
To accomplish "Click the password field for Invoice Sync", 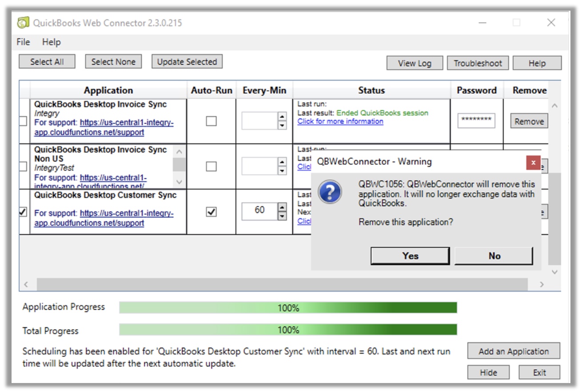I will [x=476, y=120].
